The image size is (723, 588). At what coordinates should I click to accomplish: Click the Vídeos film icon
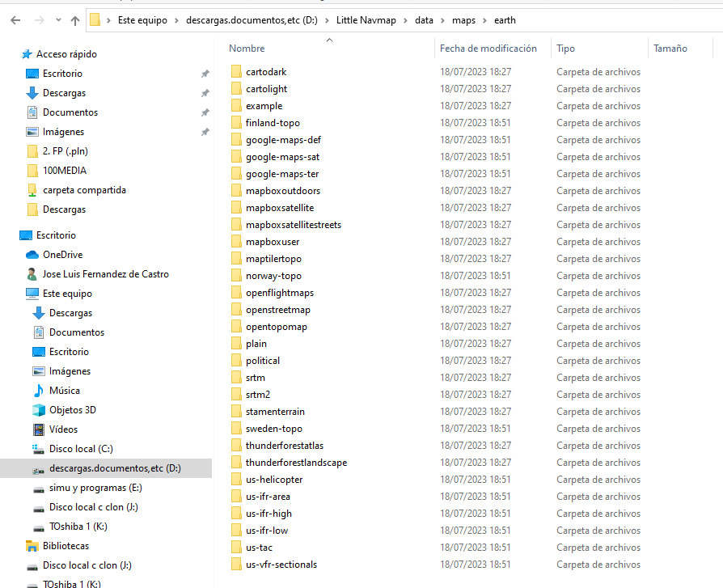39,429
